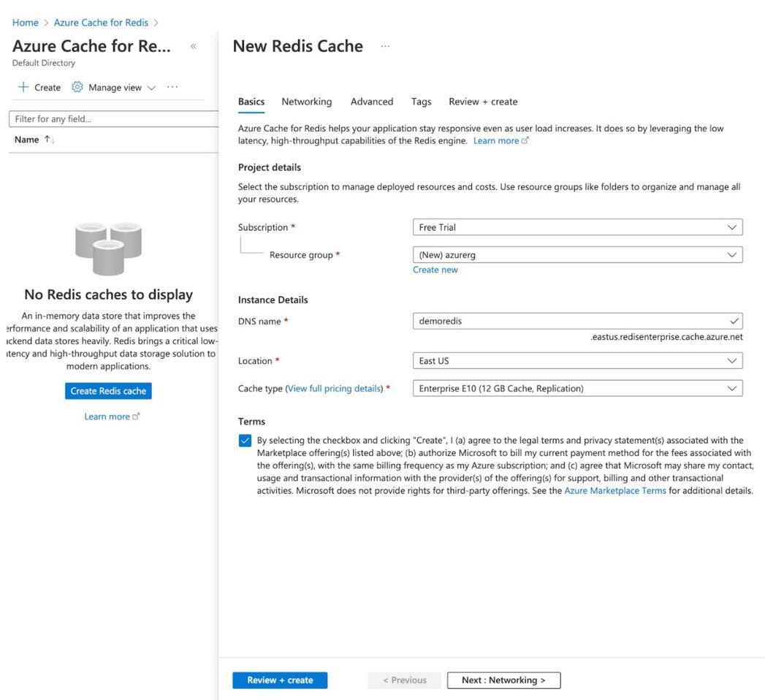Open the Manage view gear icon
Image resolution: width=765 pixels, height=700 pixels.
[77, 87]
